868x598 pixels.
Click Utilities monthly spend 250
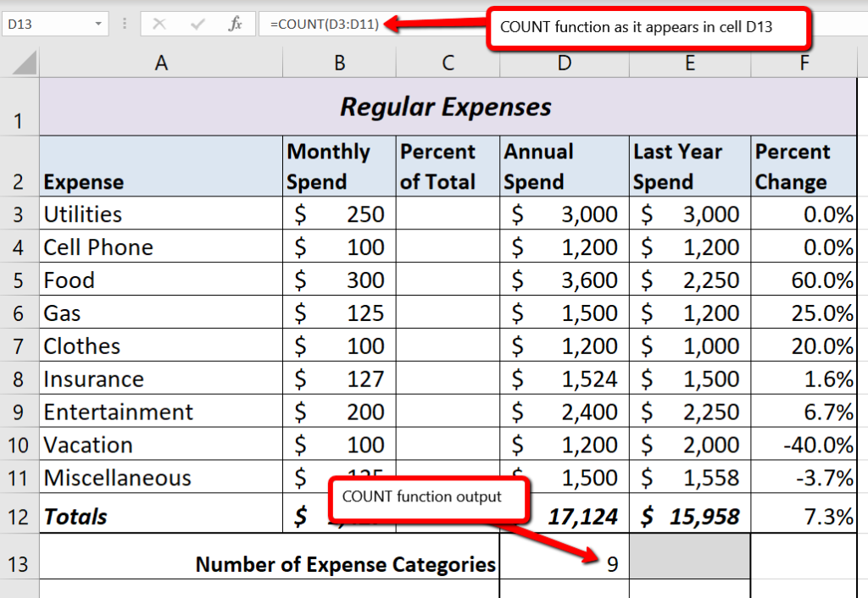[x=339, y=213]
